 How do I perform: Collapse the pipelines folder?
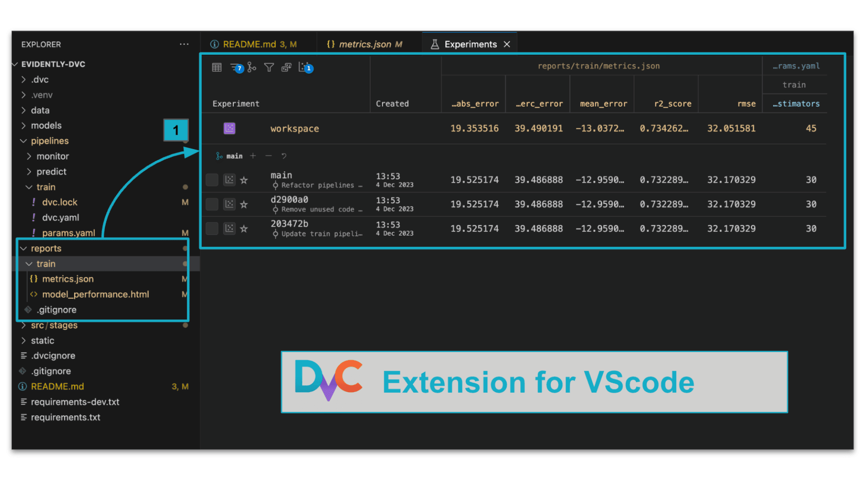point(49,141)
